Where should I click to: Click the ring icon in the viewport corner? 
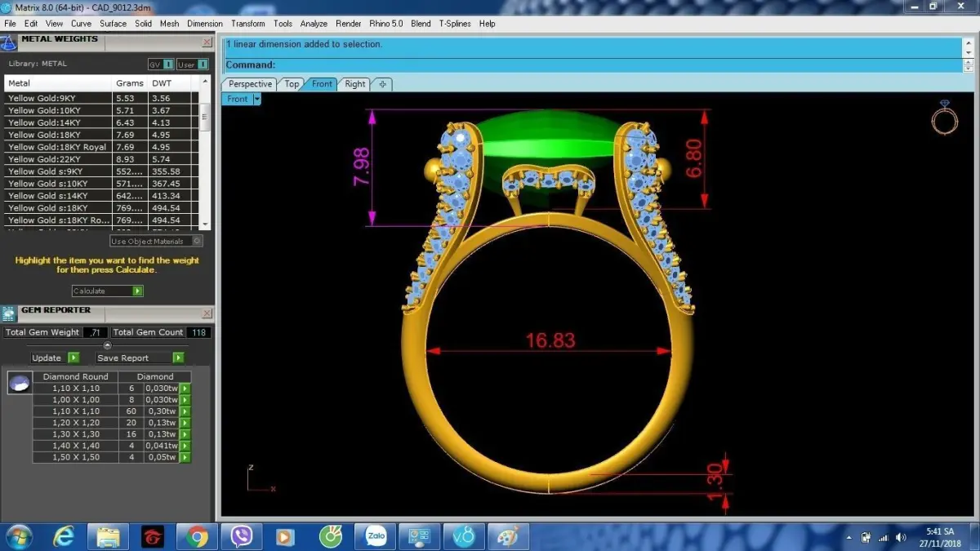[x=944, y=119]
